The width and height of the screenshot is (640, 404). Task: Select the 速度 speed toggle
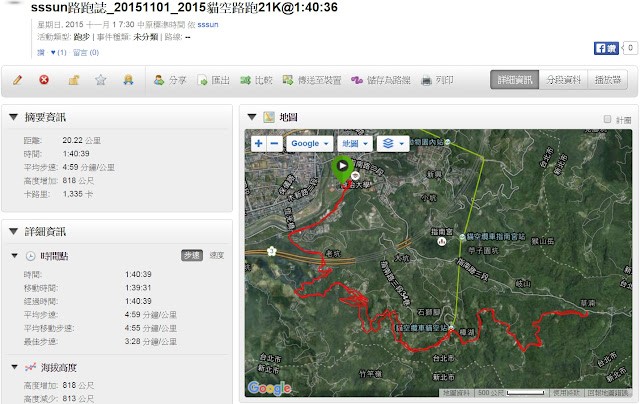217,255
